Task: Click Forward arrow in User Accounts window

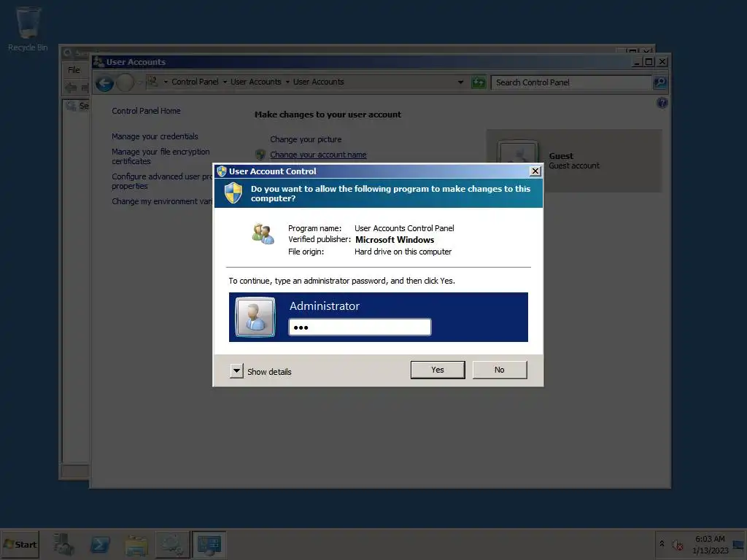Action: (x=125, y=83)
